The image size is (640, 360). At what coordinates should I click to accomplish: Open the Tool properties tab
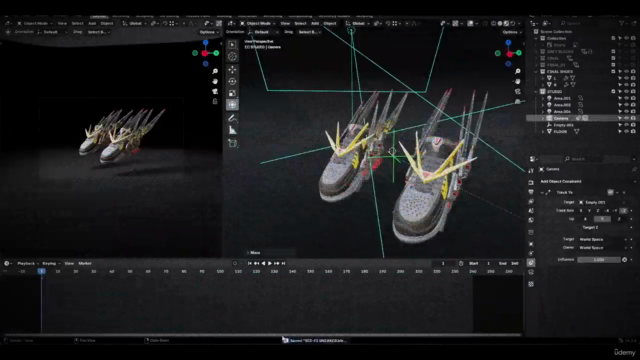tap(531, 171)
